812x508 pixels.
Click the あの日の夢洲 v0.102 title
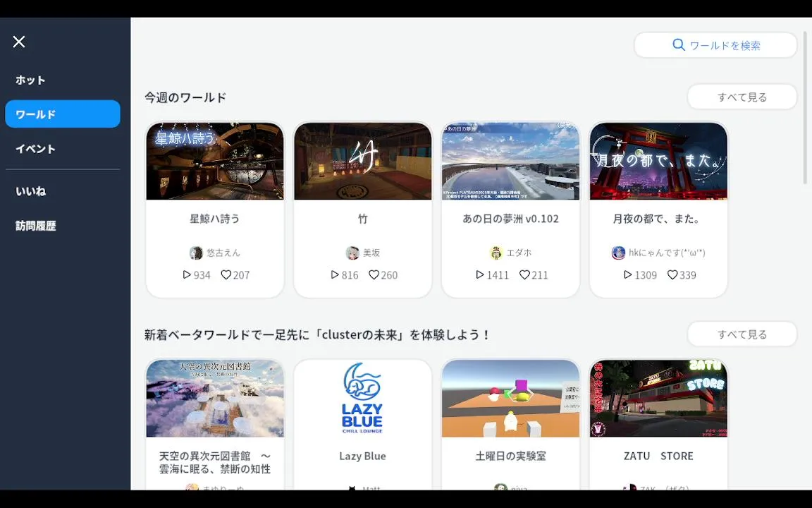510,219
